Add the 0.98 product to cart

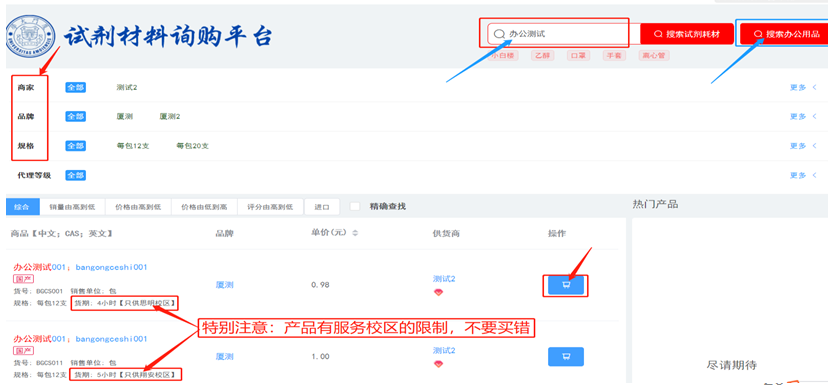click(x=566, y=285)
